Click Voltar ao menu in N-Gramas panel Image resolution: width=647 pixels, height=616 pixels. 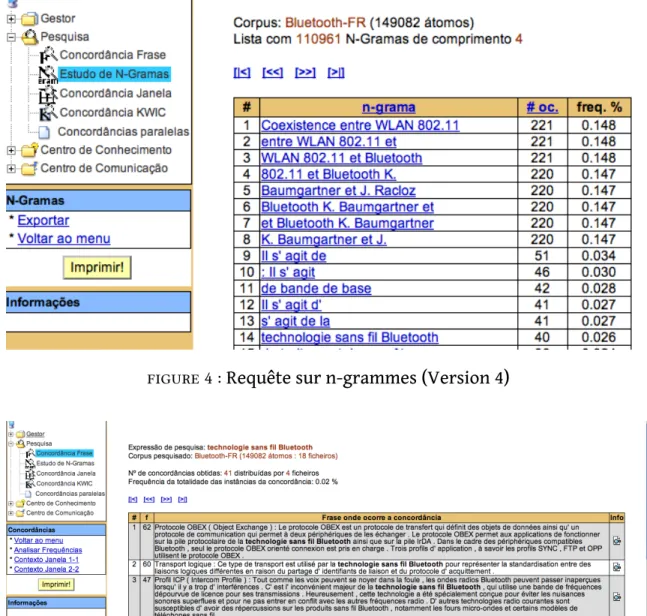tap(64, 238)
